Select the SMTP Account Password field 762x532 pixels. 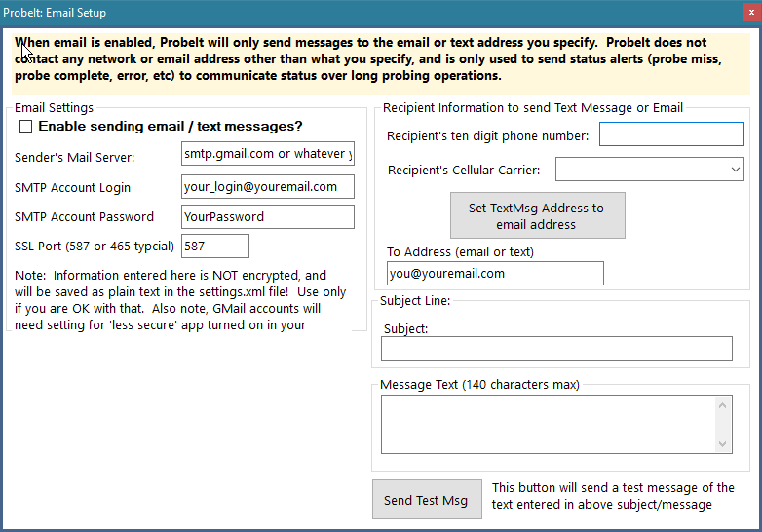tap(268, 216)
